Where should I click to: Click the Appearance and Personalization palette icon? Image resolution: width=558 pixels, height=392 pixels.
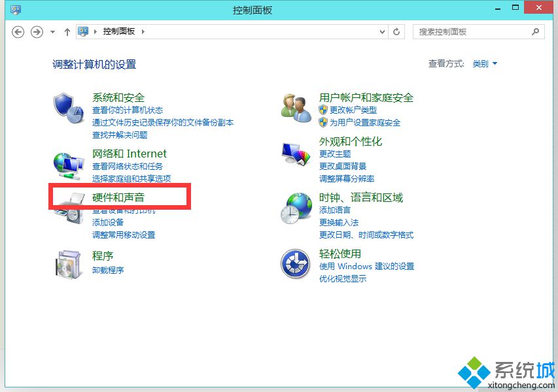point(295,154)
